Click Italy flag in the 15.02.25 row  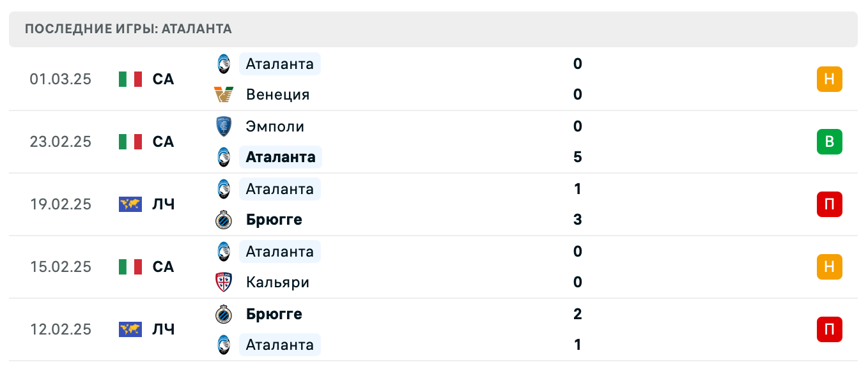coord(130,267)
